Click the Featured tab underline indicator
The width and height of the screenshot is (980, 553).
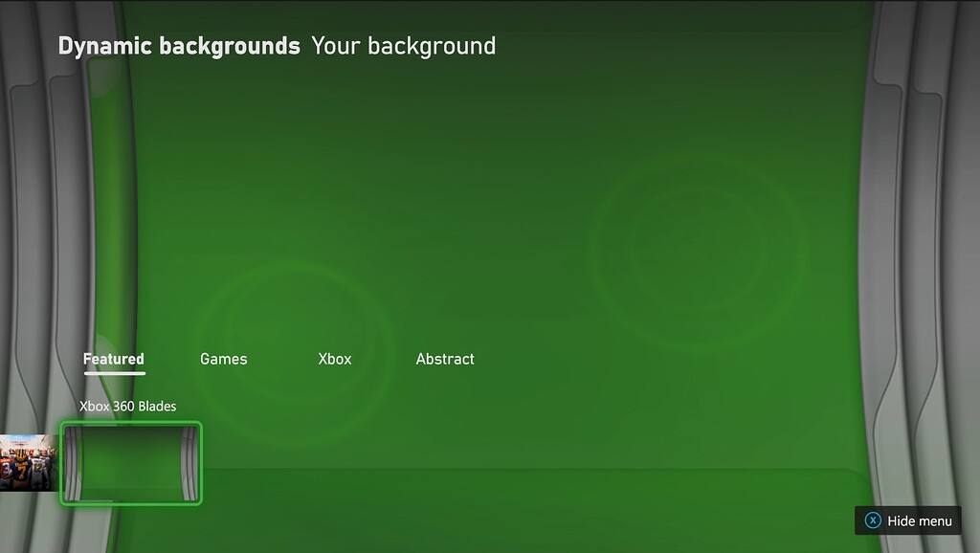113,372
